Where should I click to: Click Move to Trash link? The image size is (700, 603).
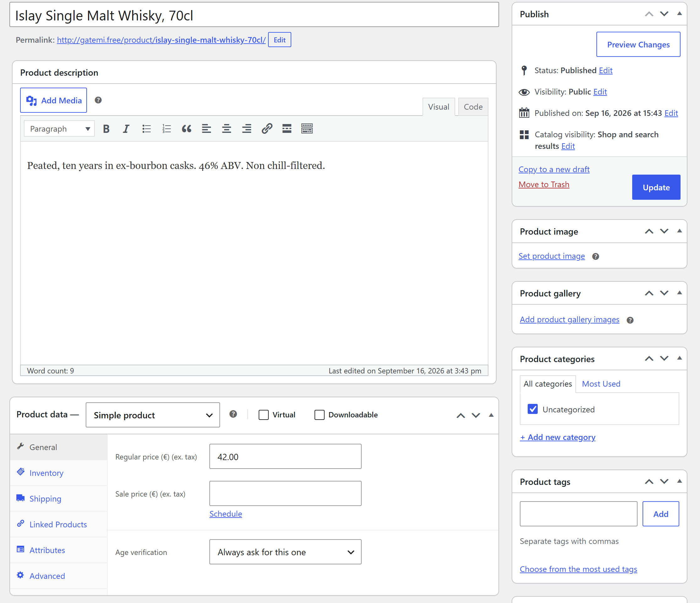pyautogui.click(x=544, y=185)
